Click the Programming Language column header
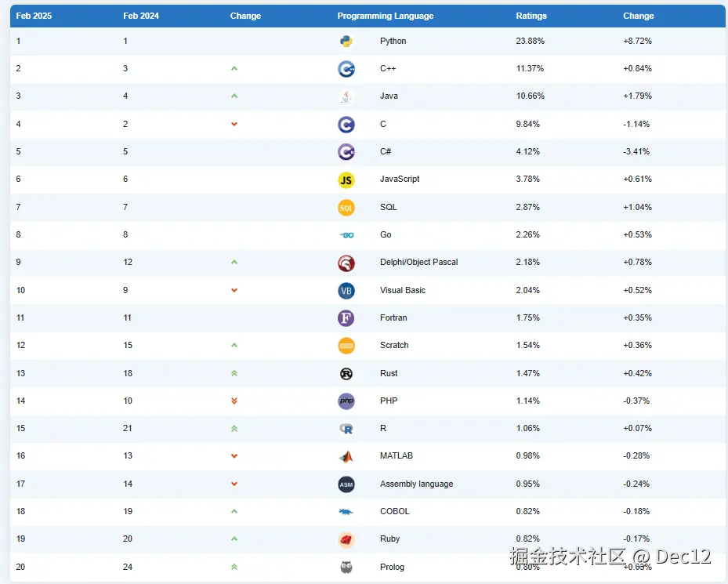Image resolution: width=728 pixels, height=584 pixels. tap(385, 16)
